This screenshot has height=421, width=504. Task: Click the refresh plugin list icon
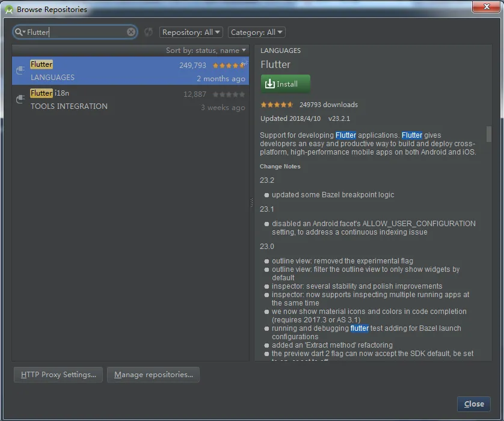149,32
